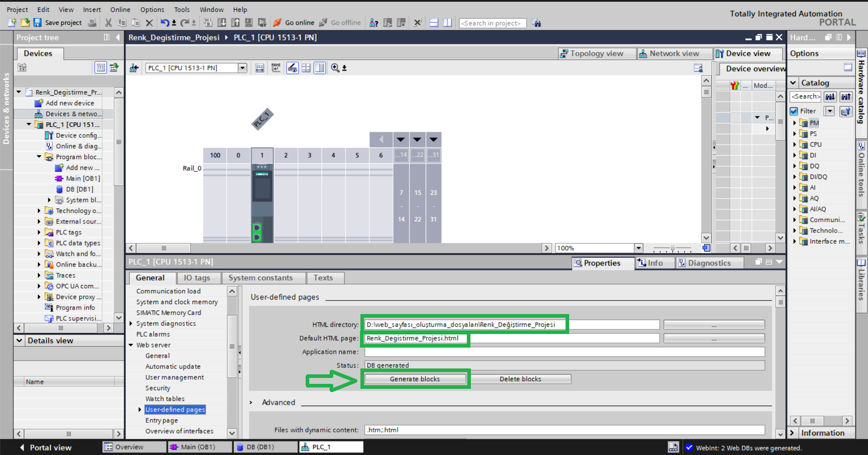The image size is (868, 455).
Task: Click the Undo arrow icon
Action: pos(165,23)
